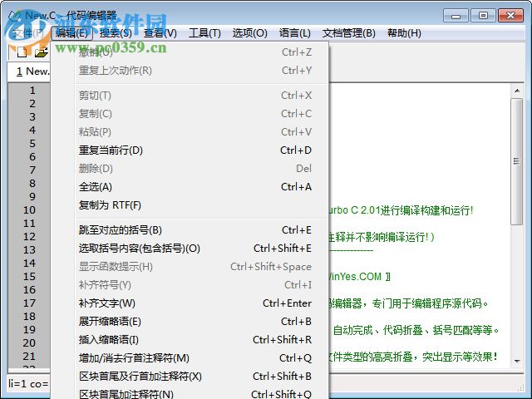Viewport: 532px width, 399px height.
Task: Open the 语言(L) menu
Action: [295, 33]
